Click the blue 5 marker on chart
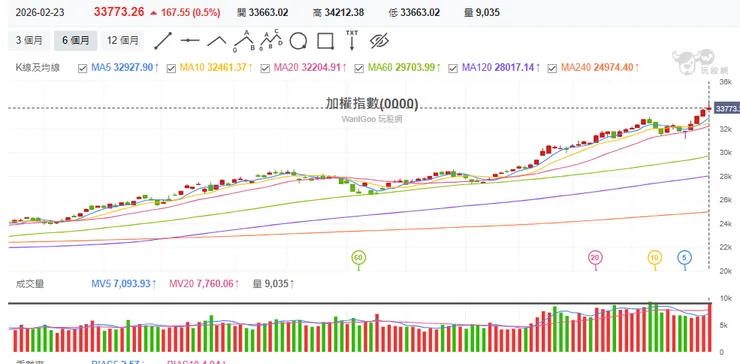Screen dimensions: 740x364 (x=685, y=258)
